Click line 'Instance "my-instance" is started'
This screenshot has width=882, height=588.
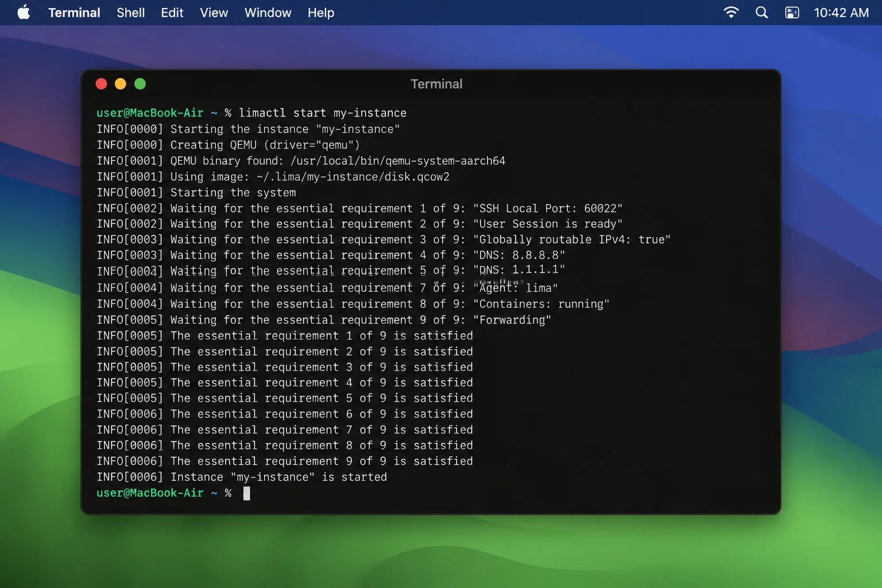(278, 477)
